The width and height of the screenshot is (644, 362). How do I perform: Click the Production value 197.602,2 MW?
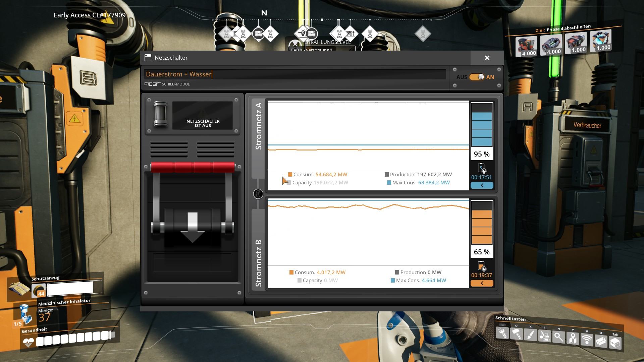[434, 175]
